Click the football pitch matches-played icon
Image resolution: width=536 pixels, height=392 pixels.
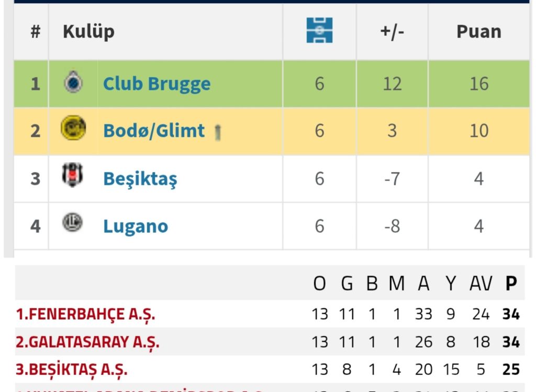pyautogui.click(x=319, y=30)
